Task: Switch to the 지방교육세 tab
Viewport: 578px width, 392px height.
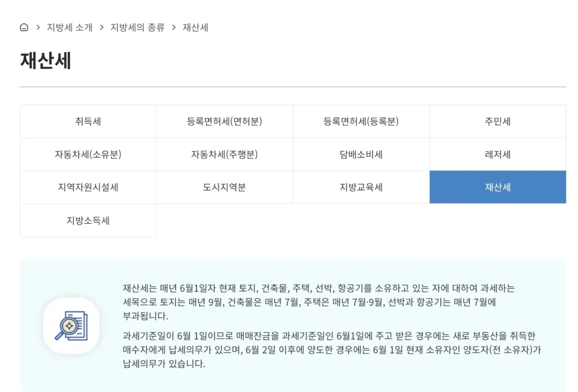Action: 361,187
